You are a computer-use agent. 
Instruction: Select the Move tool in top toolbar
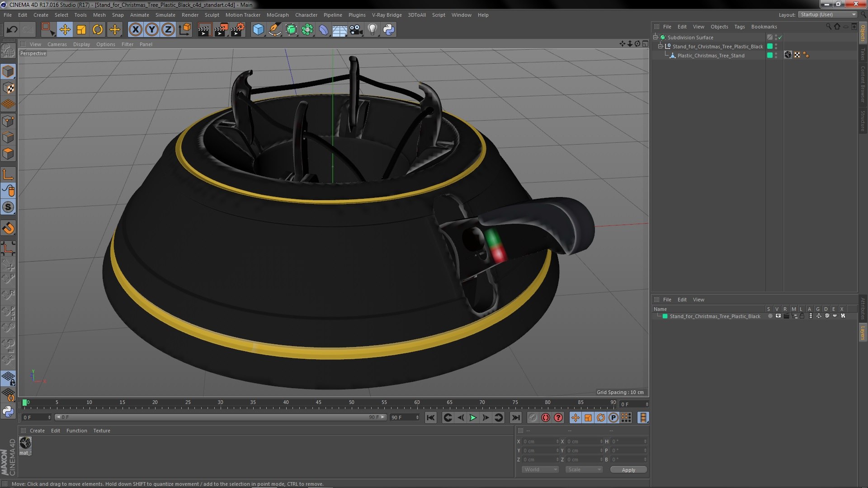coord(65,30)
